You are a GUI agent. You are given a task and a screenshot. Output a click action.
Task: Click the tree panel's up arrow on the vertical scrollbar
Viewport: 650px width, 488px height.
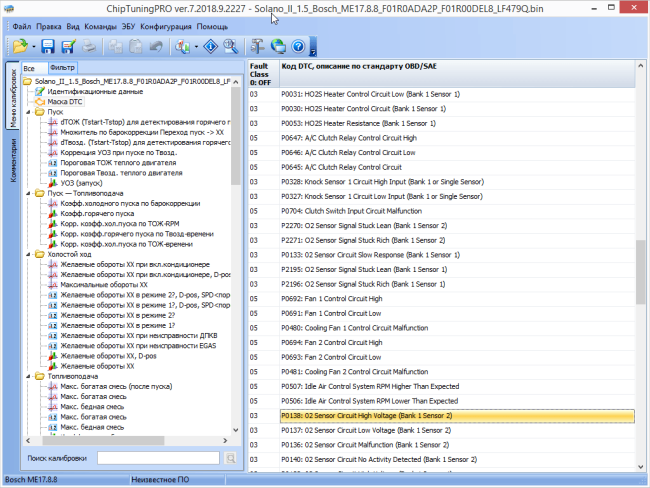(x=236, y=82)
